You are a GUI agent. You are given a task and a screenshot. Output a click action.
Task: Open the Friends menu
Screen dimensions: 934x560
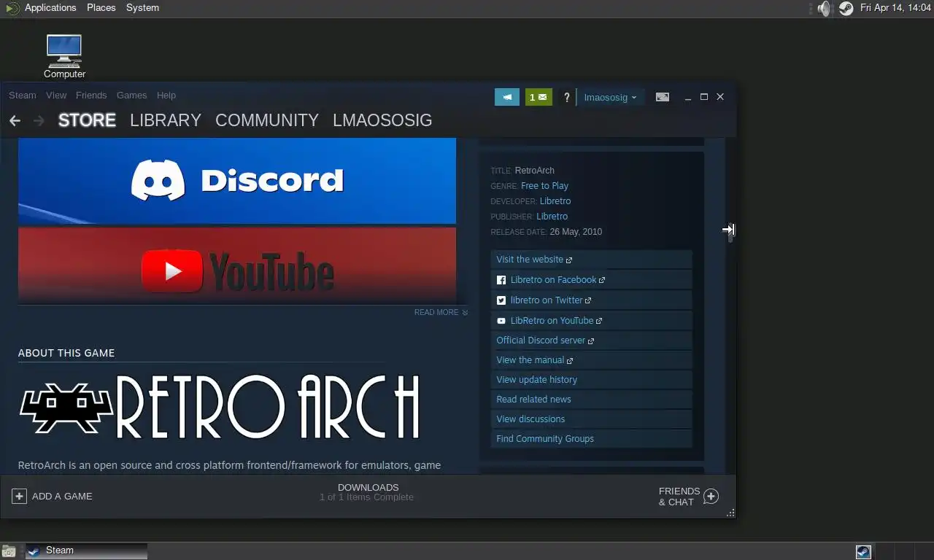pos(91,96)
